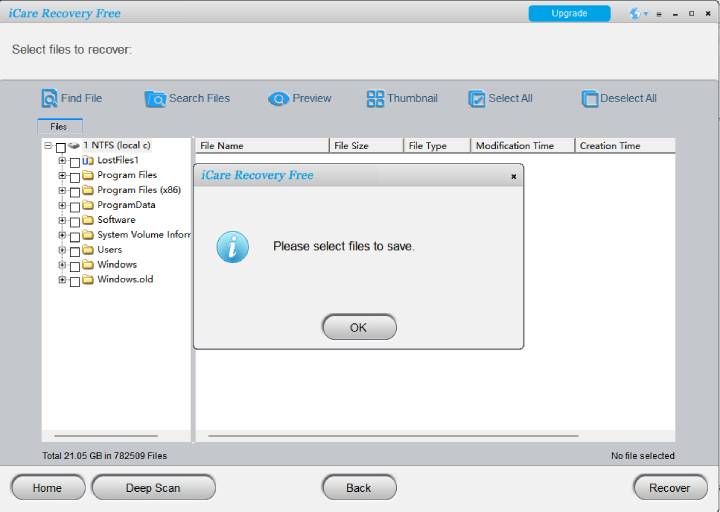Expand the Program Files (x86) node
720x512 pixels.
62,190
